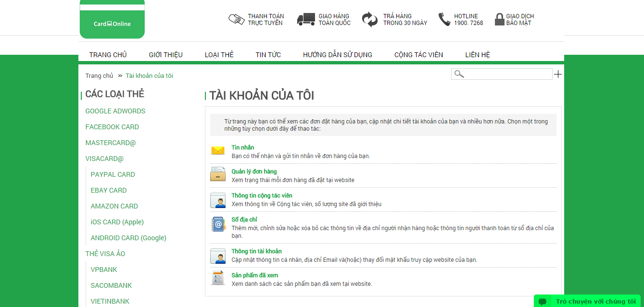Open Trò chuyện với chúng tôi chat
Screen dimensions: 644x307
click(587, 301)
